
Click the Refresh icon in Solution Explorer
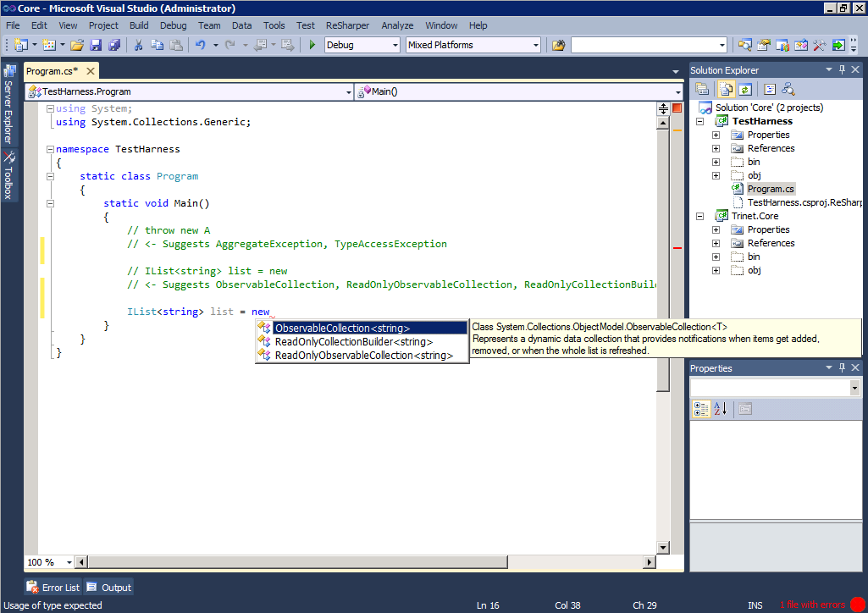[745, 89]
